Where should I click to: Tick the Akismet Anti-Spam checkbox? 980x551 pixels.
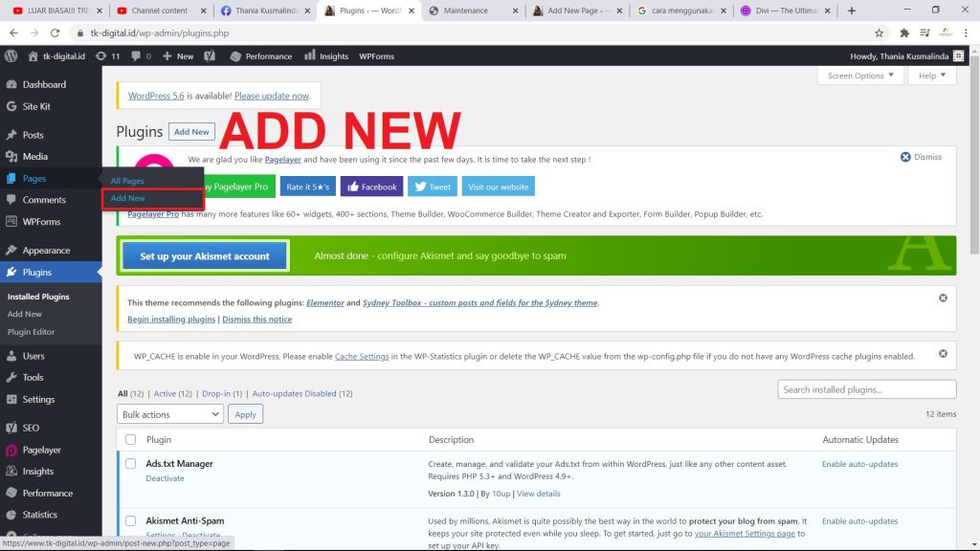point(130,520)
